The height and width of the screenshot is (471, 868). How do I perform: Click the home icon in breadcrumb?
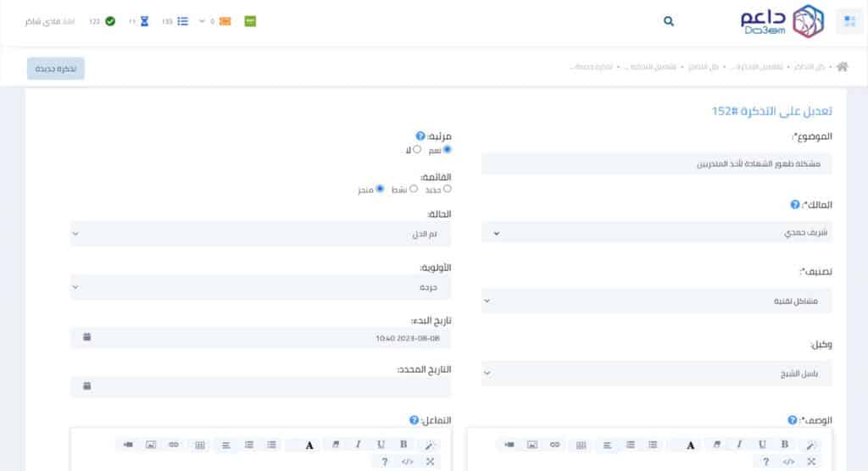(x=843, y=66)
